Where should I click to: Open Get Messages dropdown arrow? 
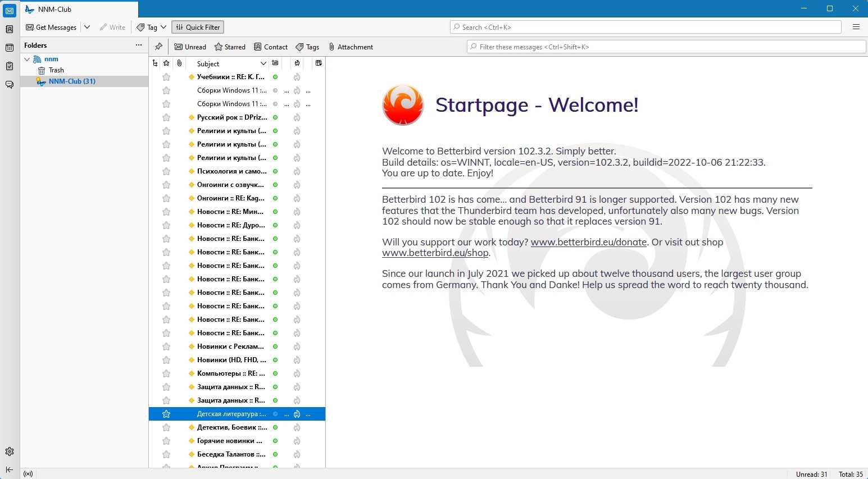pos(87,27)
